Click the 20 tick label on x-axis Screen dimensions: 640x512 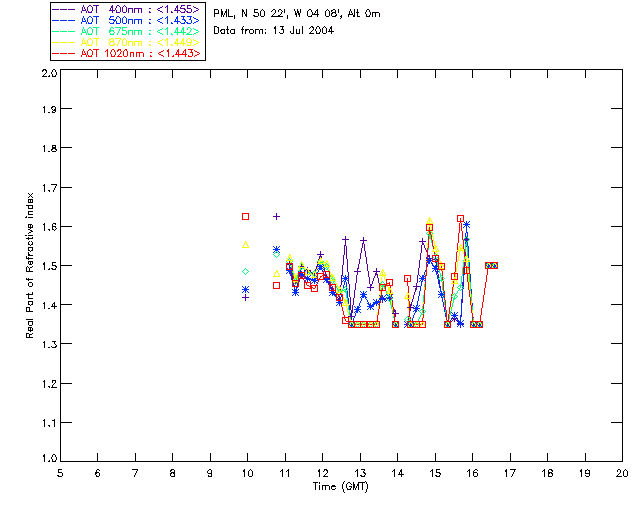tap(622, 473)
